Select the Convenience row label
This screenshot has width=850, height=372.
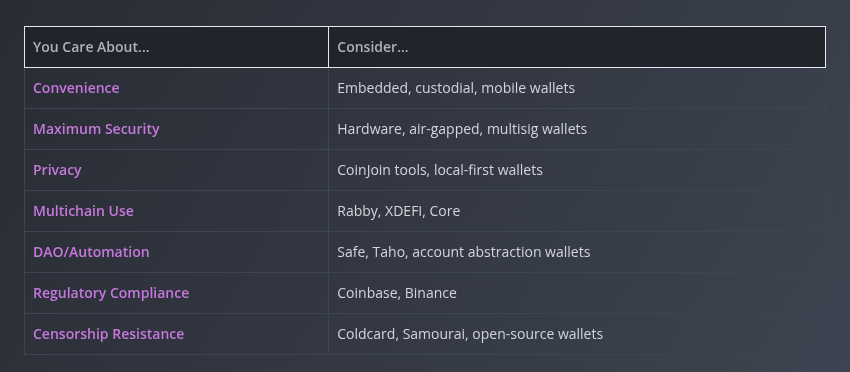coord(76,88)
